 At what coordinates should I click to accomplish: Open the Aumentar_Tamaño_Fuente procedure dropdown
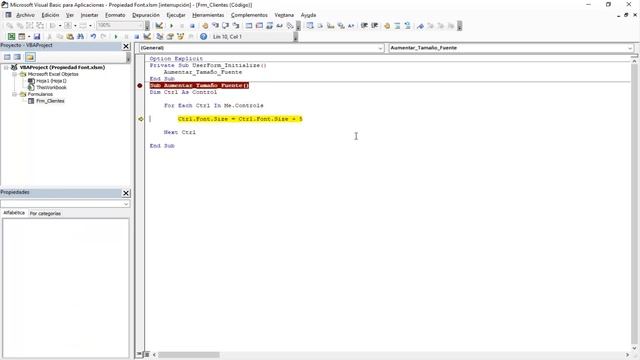631,48
